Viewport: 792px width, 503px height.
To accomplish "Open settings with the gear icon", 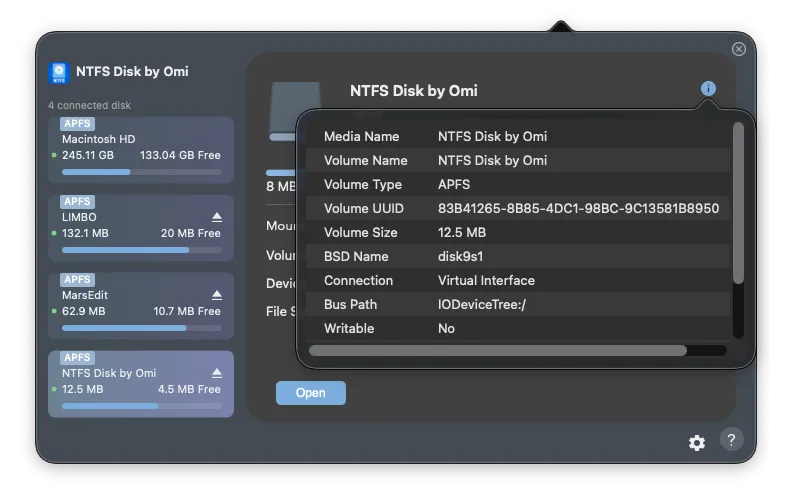I will 697,442.
